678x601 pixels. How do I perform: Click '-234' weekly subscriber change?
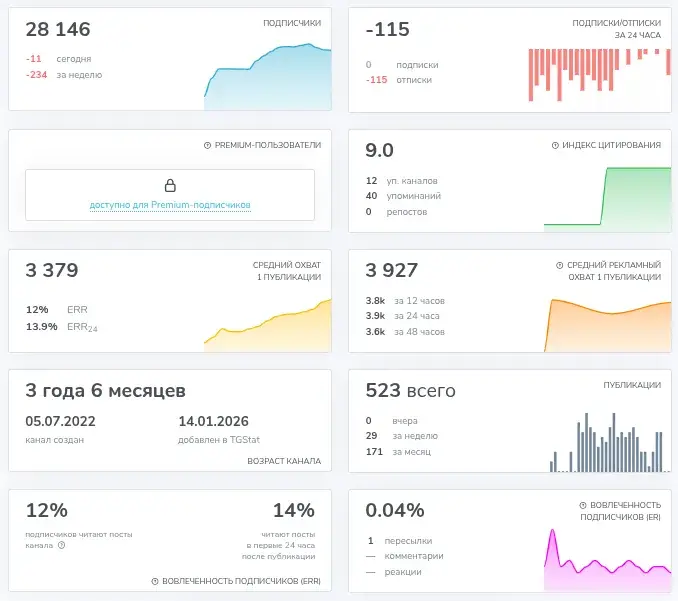pos(36,75)
